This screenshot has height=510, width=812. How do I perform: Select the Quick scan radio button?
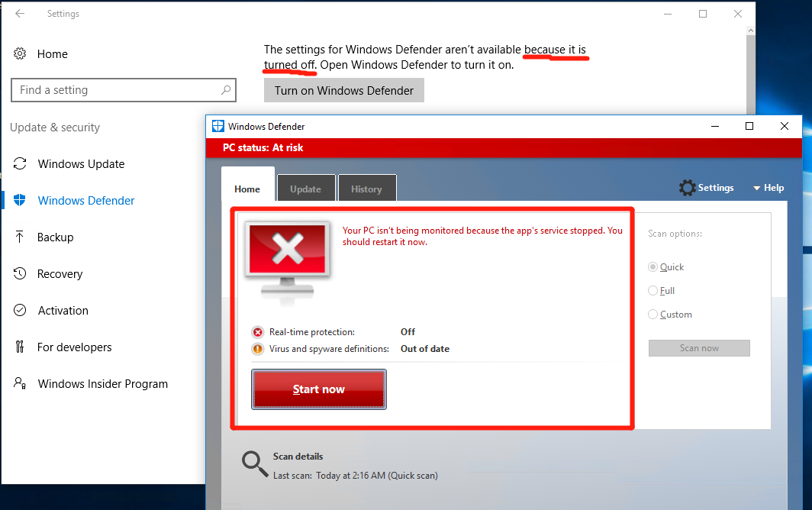pos(652,267)
